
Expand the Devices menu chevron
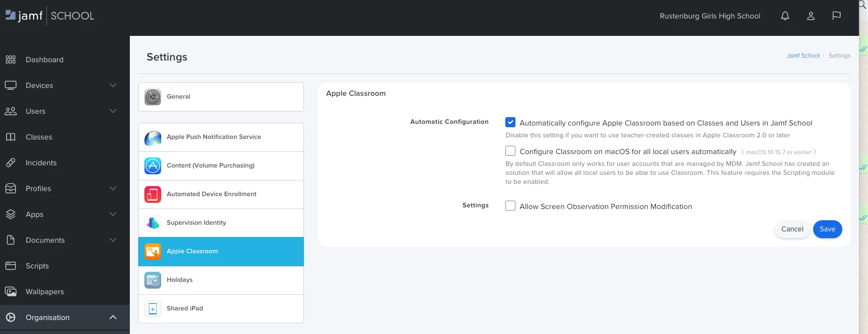pos(113,85)
